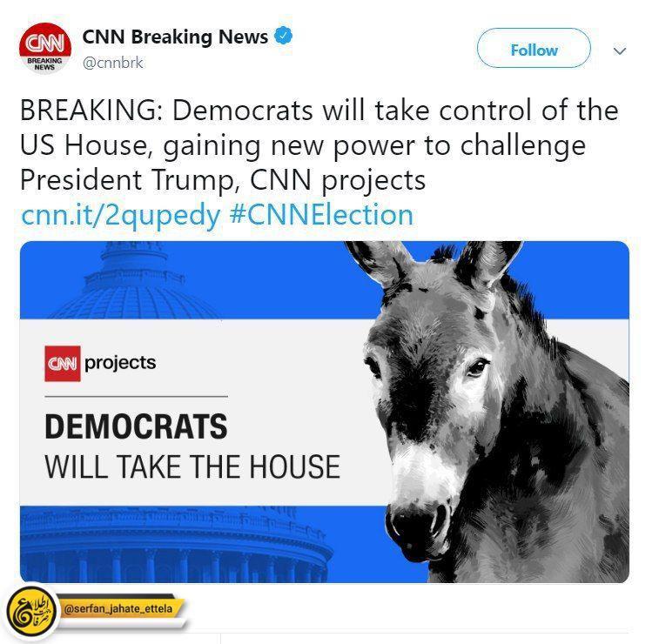652x644 pixels.
Task: Follow the CNN Breaking News account
Action: click(x=534, y=48)
